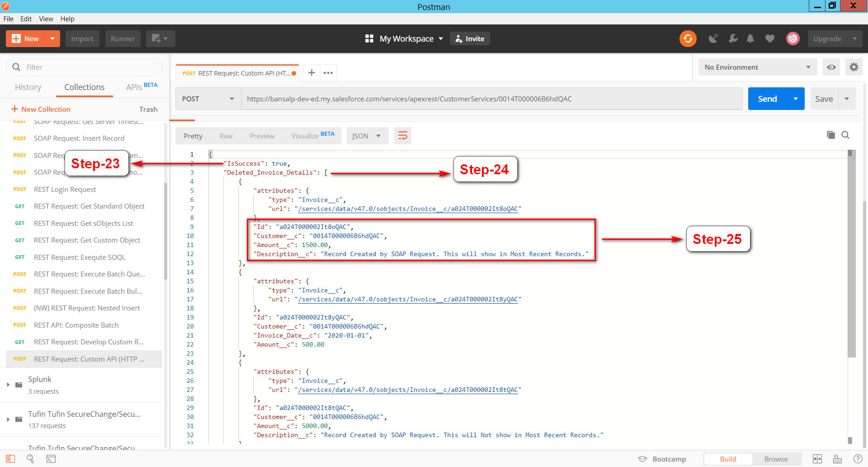The width and height of the screenshot is (868, 467).
Task: Switch to the APIs tab
Action: point(142,86)
